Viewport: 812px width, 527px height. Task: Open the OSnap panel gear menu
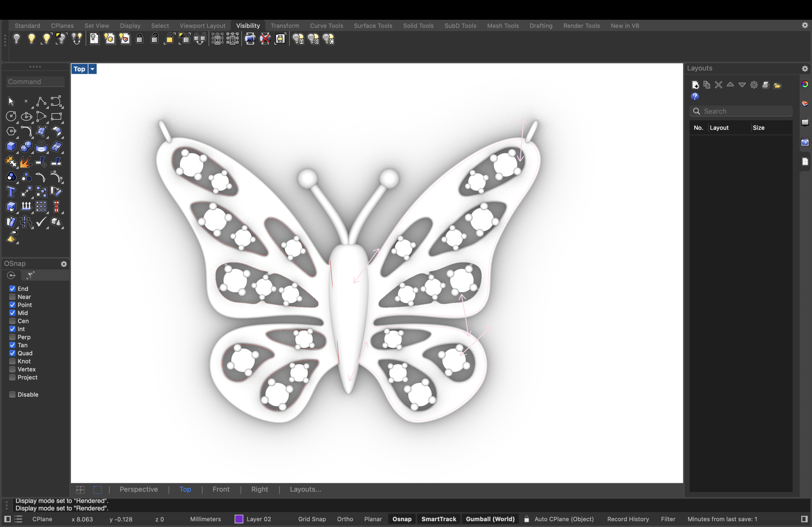pyautogui.click(x=64, y=264)
